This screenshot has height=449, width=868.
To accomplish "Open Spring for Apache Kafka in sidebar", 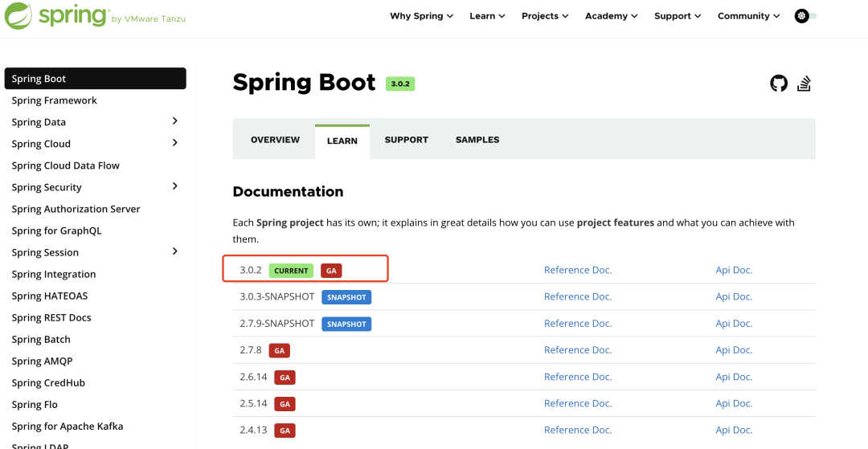I will click(68, 427).
